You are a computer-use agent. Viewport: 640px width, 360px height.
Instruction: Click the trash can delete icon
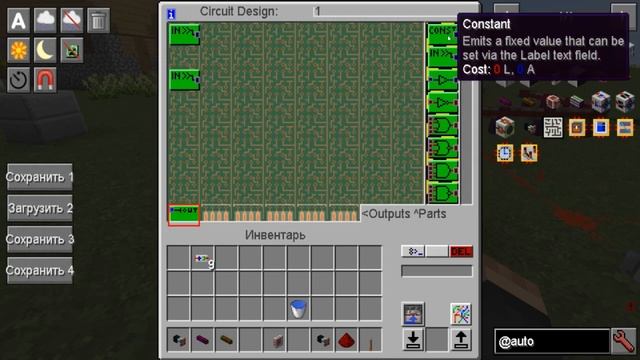click(x=98, y=20)
